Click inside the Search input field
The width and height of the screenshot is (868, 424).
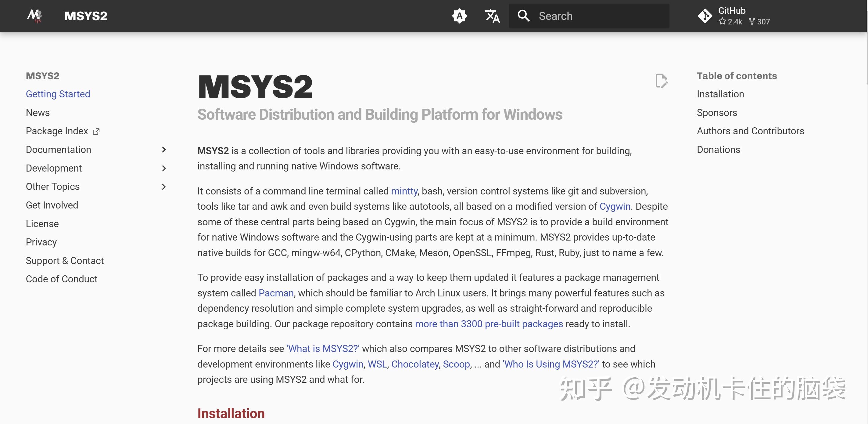(x=590, y=16)
